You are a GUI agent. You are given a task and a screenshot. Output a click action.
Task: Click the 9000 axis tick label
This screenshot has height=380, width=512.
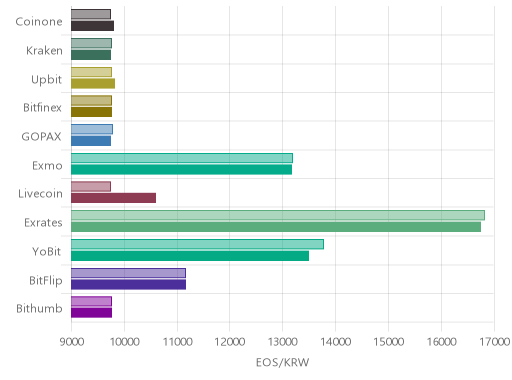tap(72, 342)
